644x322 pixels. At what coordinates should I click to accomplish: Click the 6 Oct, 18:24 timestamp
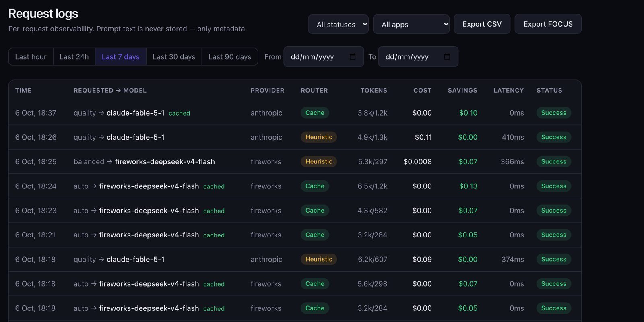pyautogui.click(x=36, y=186)
